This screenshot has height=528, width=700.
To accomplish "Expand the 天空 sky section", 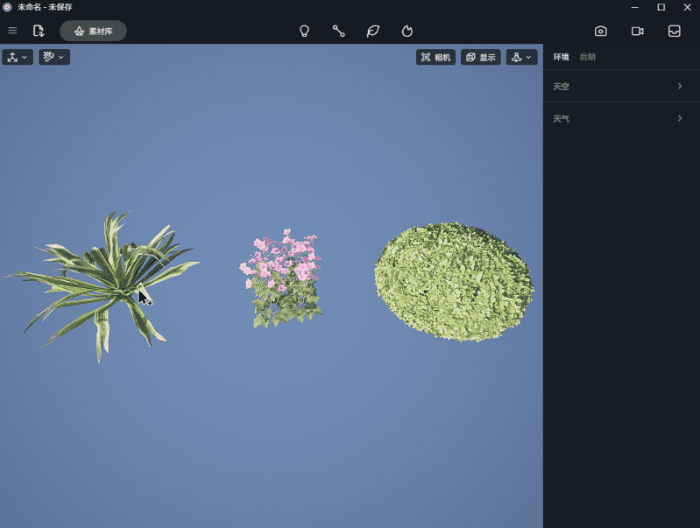I will (x=618, y=86).
